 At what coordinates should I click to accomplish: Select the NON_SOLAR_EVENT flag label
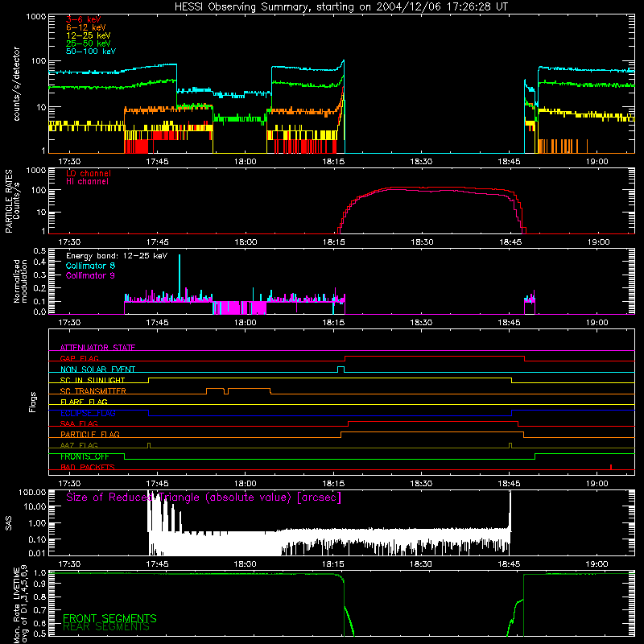(x=97, y=369)
